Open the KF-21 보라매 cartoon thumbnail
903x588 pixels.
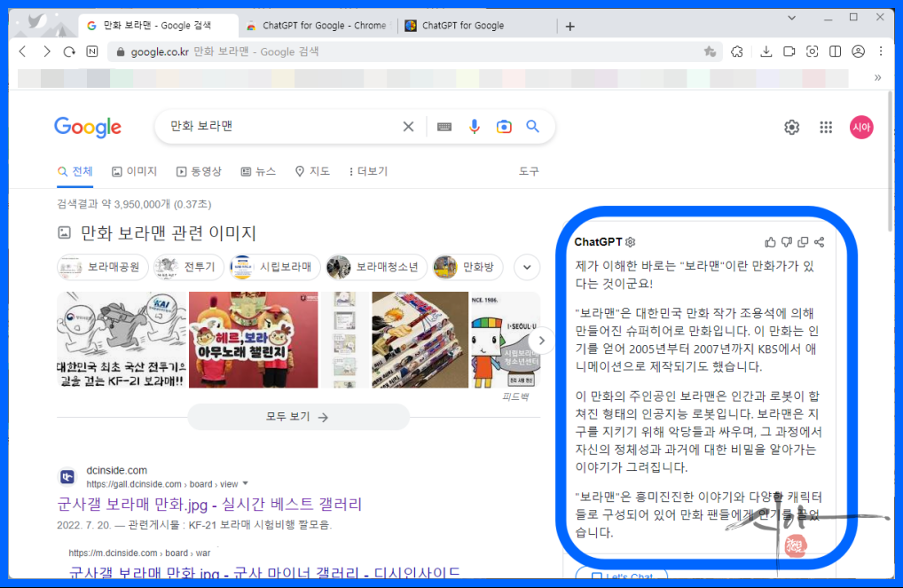[122, 340]
